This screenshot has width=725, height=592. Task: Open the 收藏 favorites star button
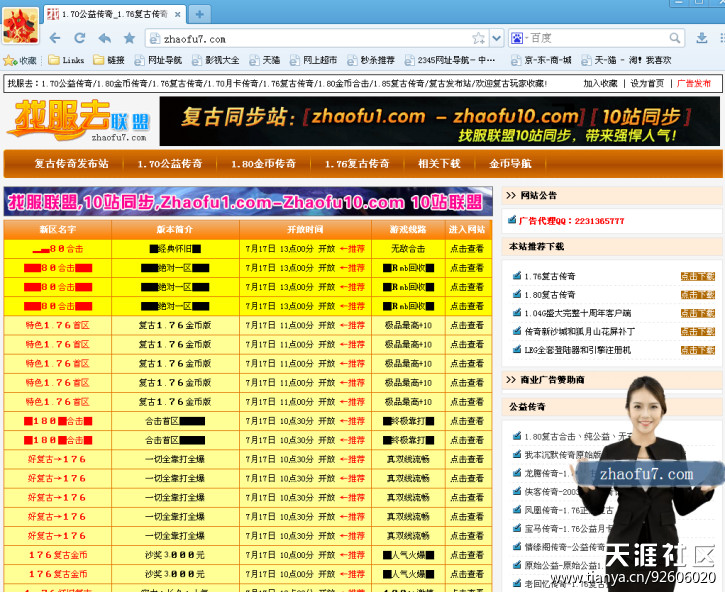tap(20, 60)
